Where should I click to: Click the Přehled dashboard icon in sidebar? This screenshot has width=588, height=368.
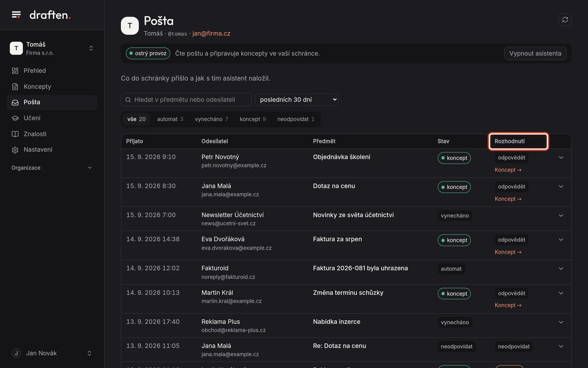(15, 71)
